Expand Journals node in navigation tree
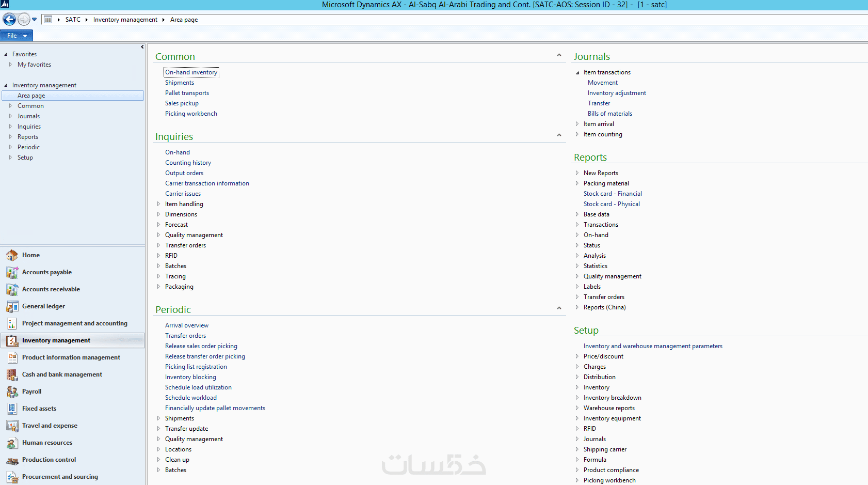 point(10,116)
